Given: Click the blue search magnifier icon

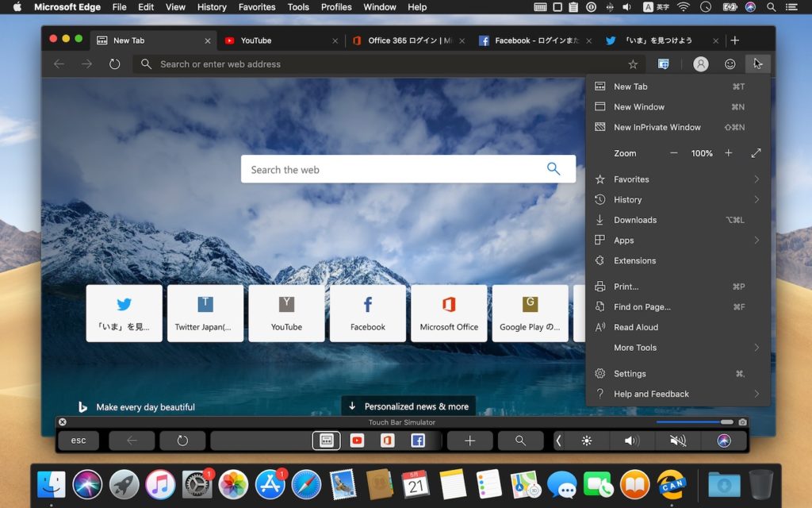Looking at the screenshot, I should coord(553,169).
